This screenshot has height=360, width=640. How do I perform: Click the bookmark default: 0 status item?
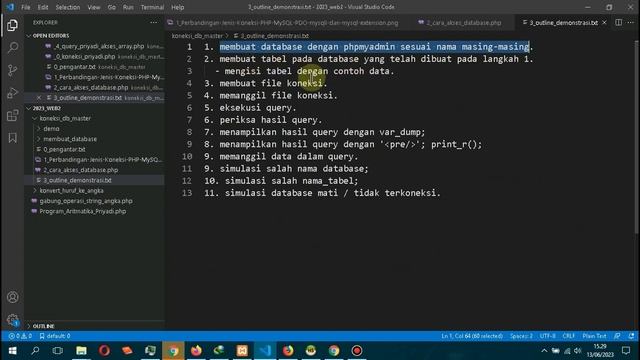pos(55,336)
